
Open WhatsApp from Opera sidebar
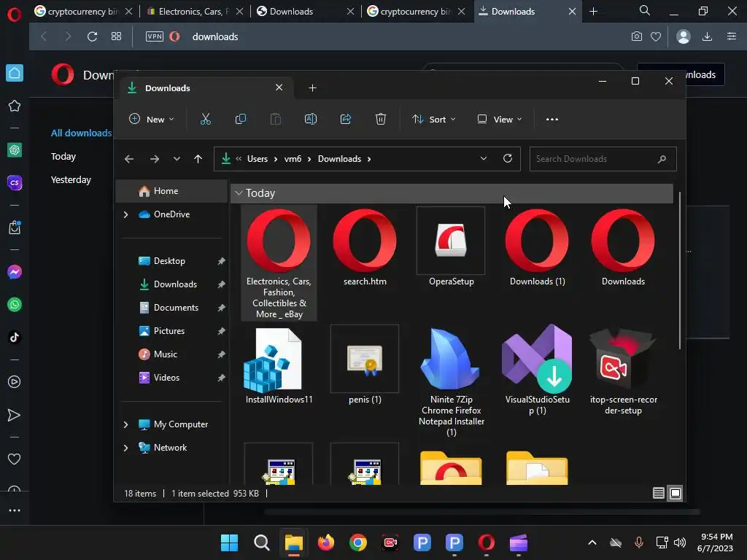point(15,305)
